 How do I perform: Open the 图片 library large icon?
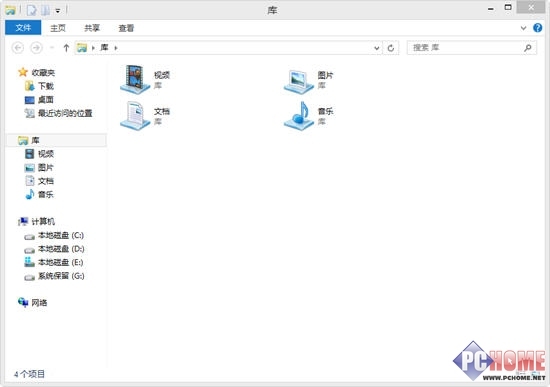[299, 81]
